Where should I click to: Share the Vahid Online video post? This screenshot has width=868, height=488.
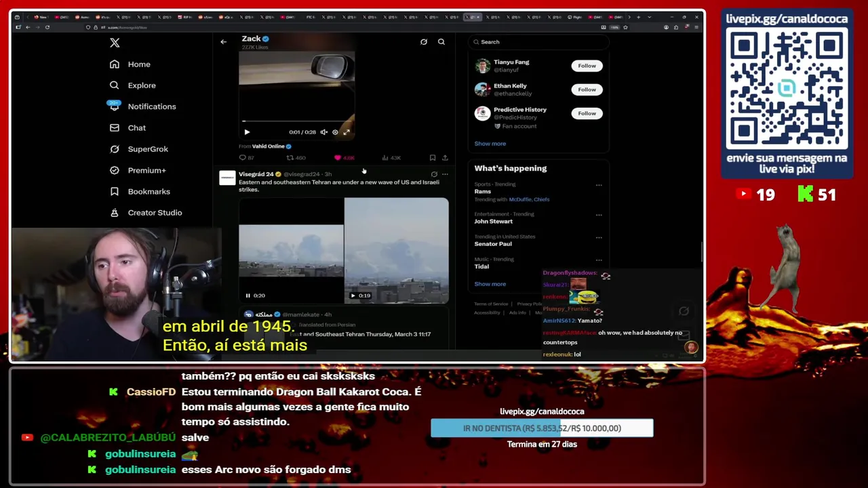(x=445, y=158)
